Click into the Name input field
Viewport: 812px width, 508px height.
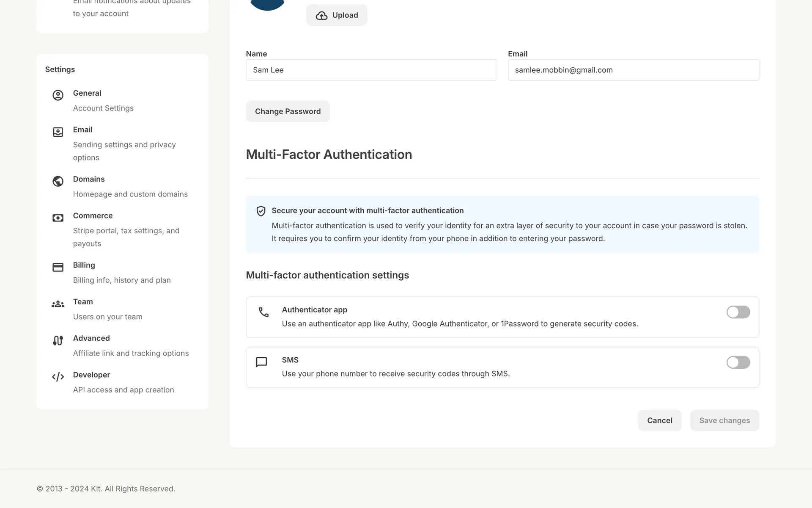(x=371, y=70)
